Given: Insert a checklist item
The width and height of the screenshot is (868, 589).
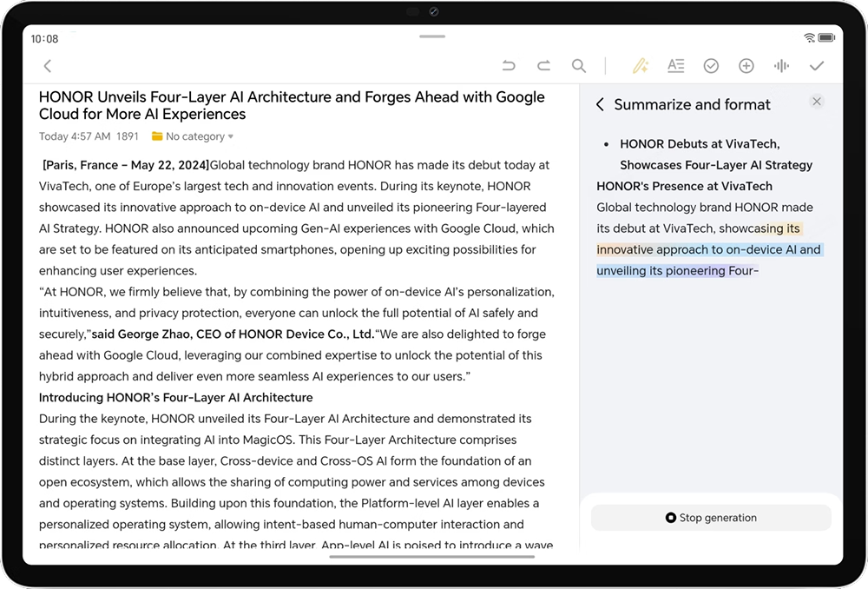Looking at the screenshot, I should [711, 66].
